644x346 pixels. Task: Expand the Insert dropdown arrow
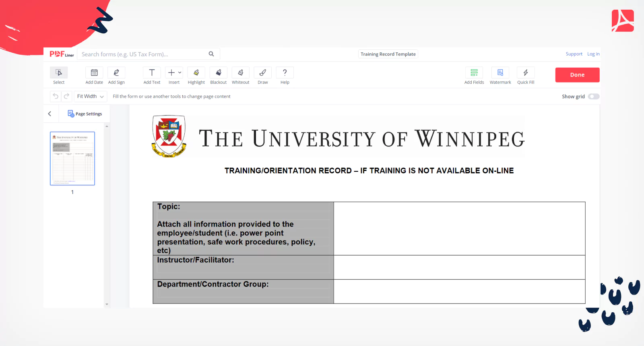tap(180, 72)
